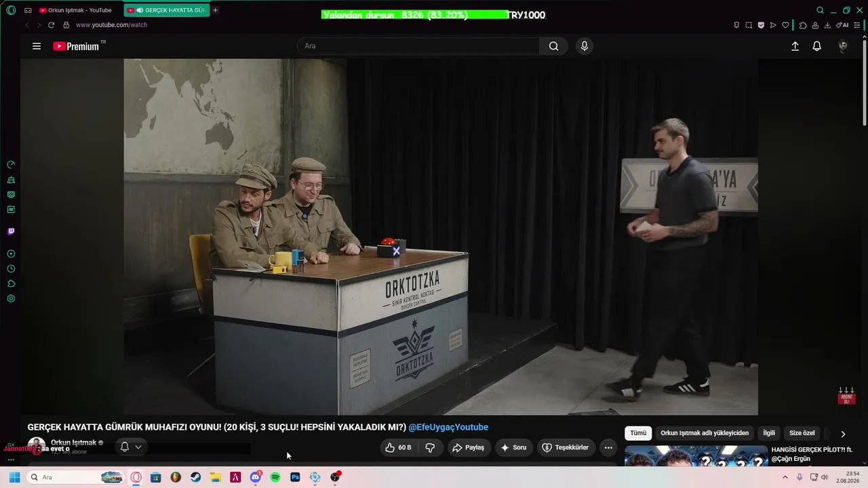Image resolution: width=868 pixels, height=488 pixels.
Task: Open Opera Easy Setup sliders icon
Action: click(857, 25)
